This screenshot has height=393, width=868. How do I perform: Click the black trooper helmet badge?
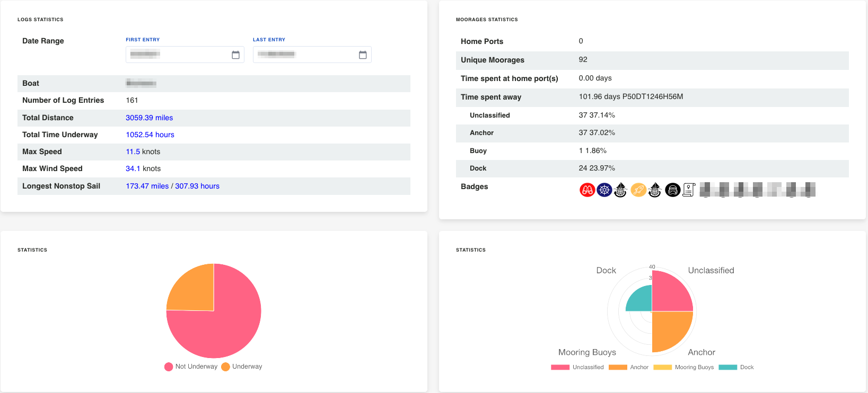pyautogui.click(x=672, y=190)
